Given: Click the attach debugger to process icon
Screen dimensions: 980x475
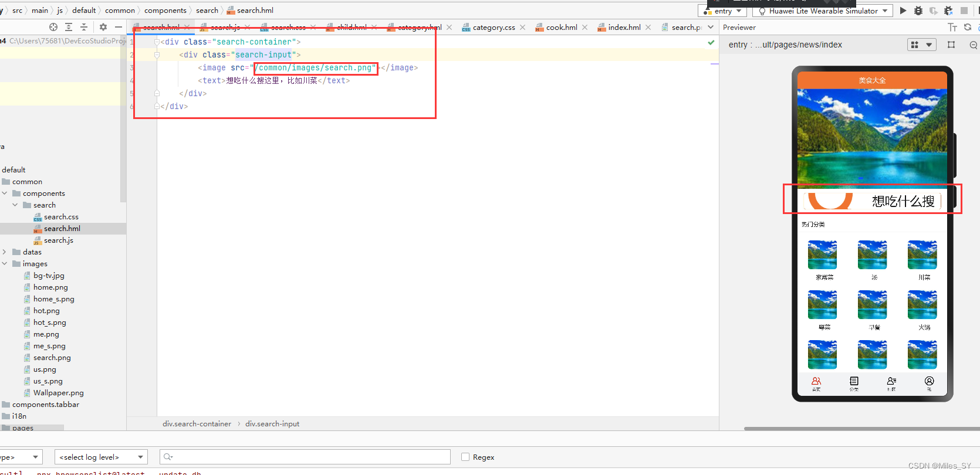Looking at the screenshot, I should tap(948, 11).
